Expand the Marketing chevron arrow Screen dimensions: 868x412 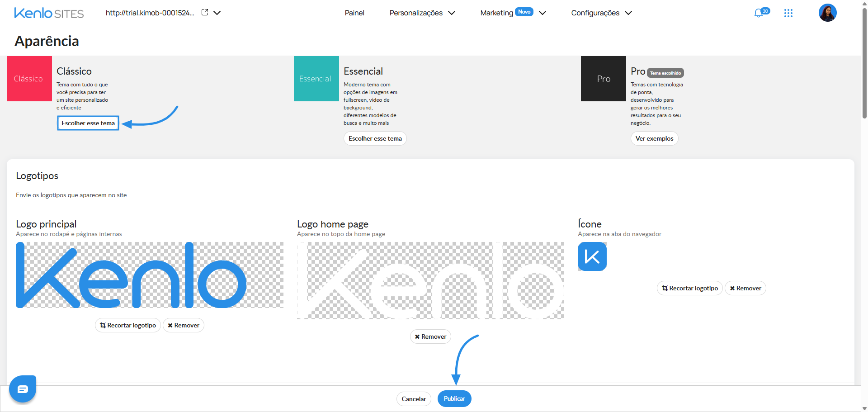(542, 13)
